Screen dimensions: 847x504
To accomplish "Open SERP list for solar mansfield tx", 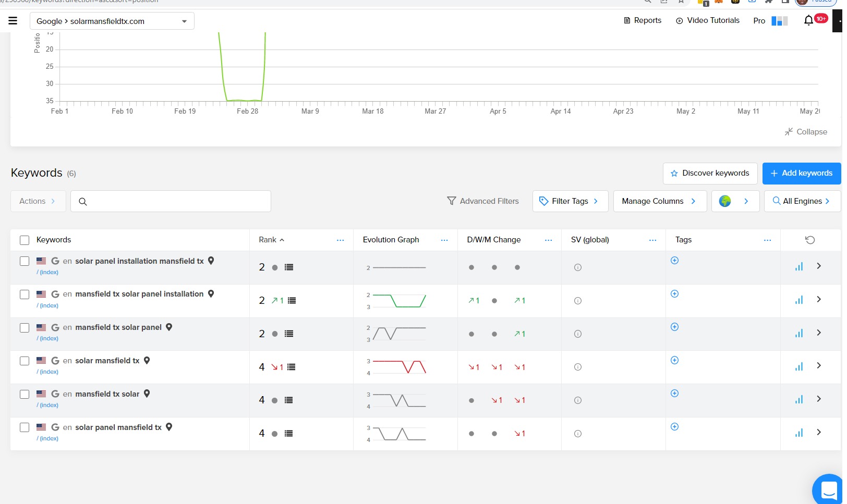I will click(292, 367).
